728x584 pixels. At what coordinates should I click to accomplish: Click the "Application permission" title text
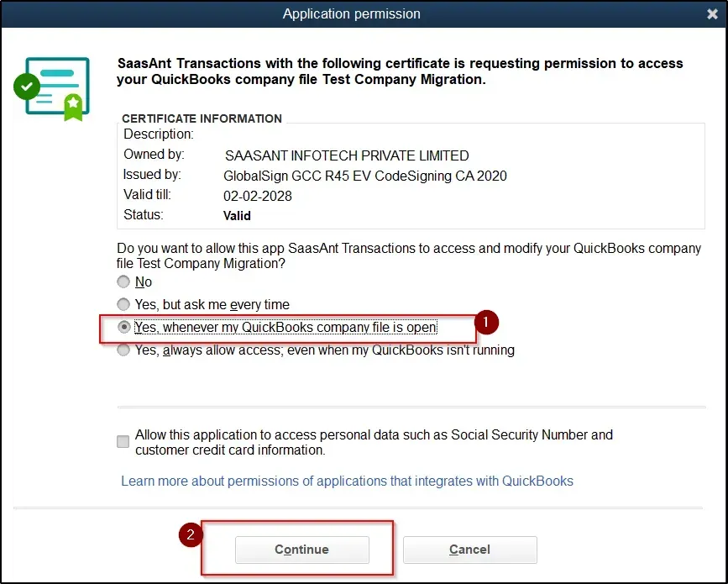(x=352, y=14)
